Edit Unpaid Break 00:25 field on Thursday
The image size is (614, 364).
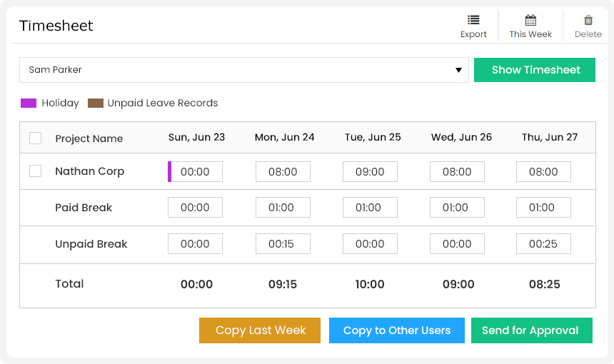[543, 244]
